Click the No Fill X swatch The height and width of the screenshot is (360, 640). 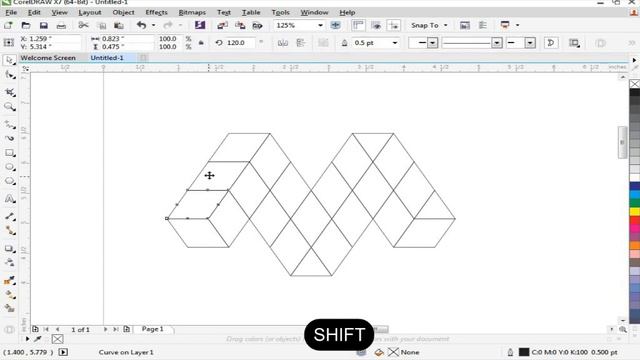click(635, 84)
